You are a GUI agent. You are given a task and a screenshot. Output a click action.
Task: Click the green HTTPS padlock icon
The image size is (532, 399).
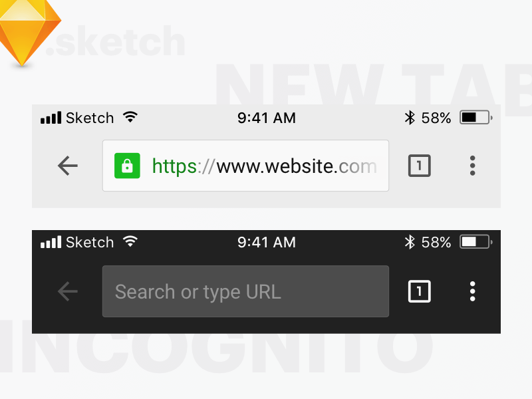pos(126,166)
